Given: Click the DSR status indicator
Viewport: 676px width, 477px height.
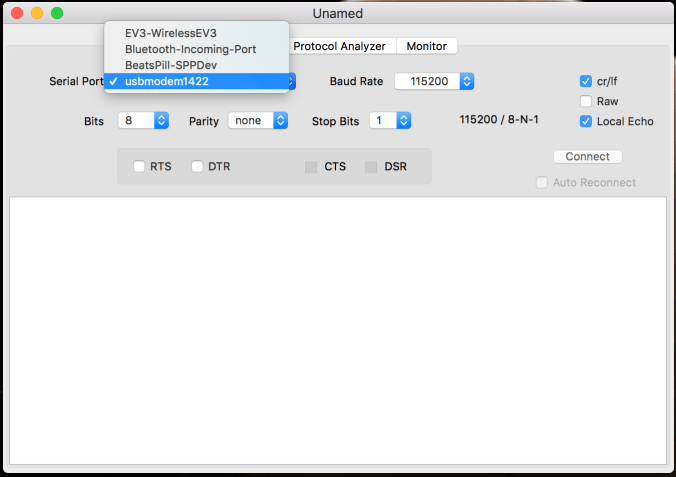Looking at the screenshot, I should [372, 167].
